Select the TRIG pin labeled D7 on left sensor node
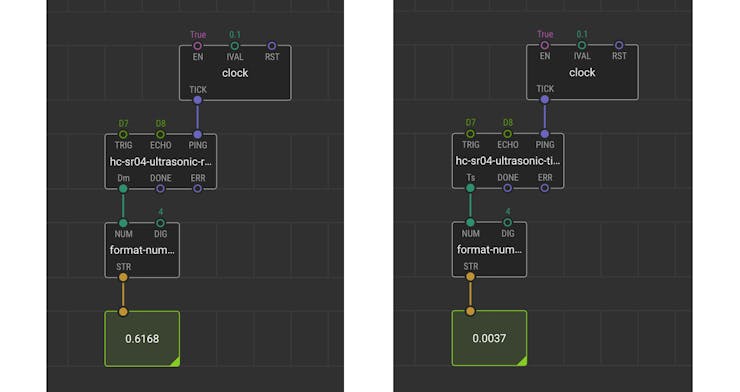The height and width of the screenshot is (392, 740). click(x=123, y=134)
